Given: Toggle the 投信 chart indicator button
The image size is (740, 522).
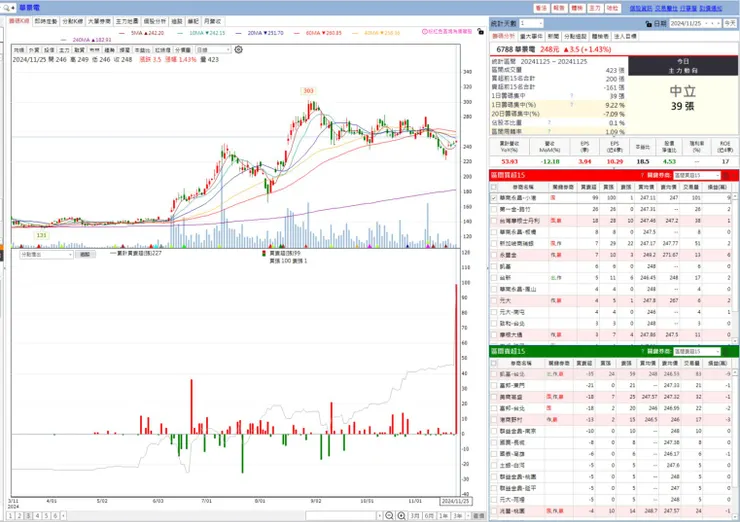Looking at the screenshot, I should 49,50.
